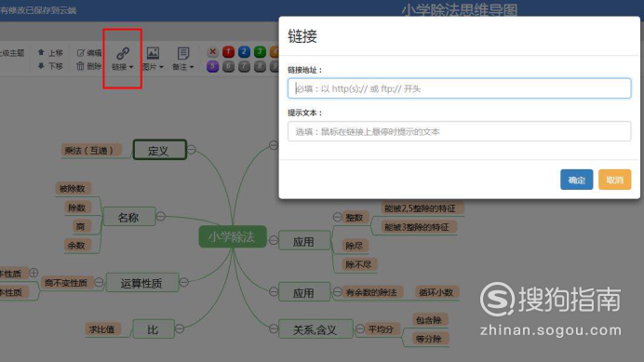The height and width of the screenshot is (362, 644).
Task: Set priority with green number 3 icon
Action: tap(260, 52)
